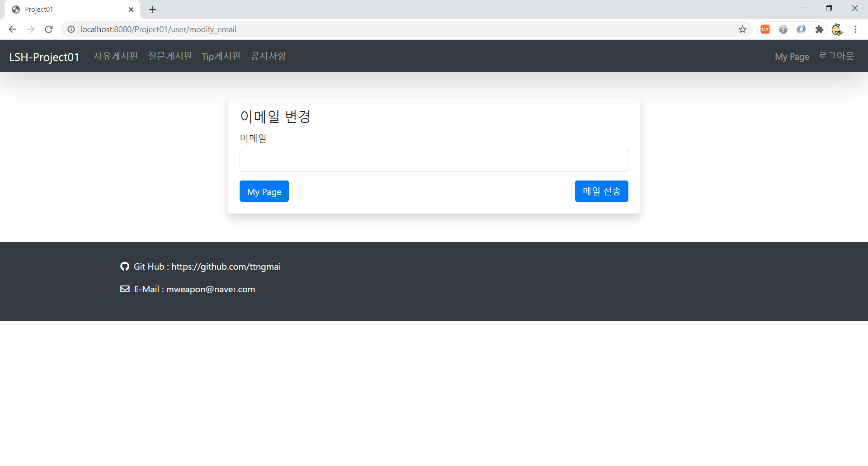Focus the 이메일 input field
868x466 pixels.
434,161
